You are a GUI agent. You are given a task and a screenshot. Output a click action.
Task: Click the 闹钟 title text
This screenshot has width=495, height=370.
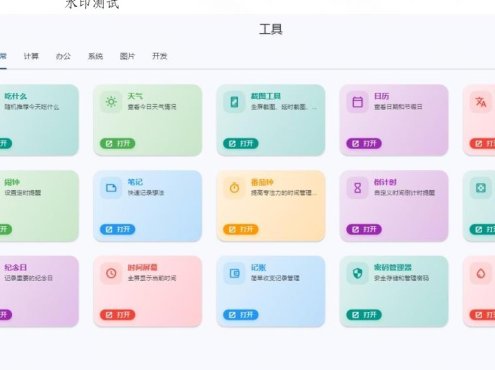pos(12,182)
